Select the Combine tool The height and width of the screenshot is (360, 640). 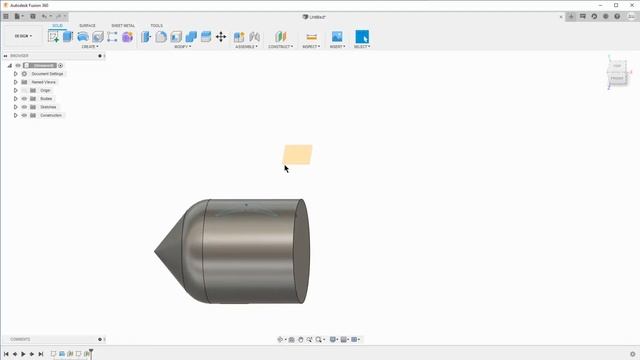191,37
